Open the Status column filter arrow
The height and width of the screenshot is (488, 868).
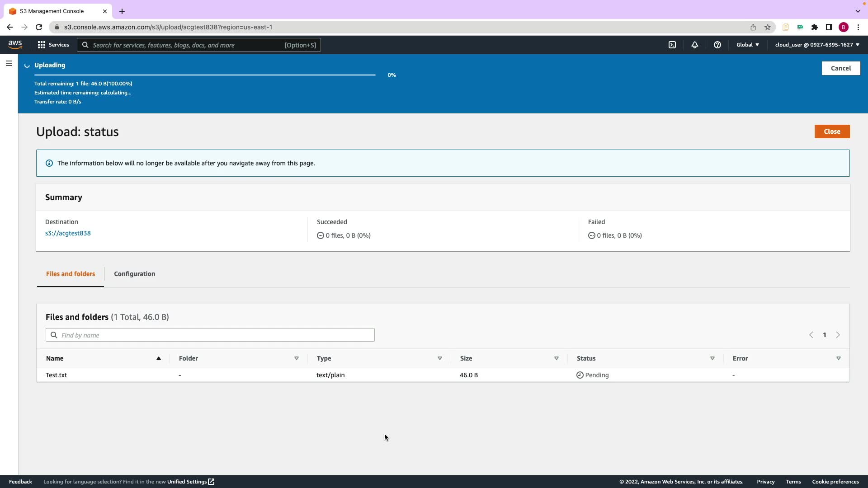coord(712,358)
